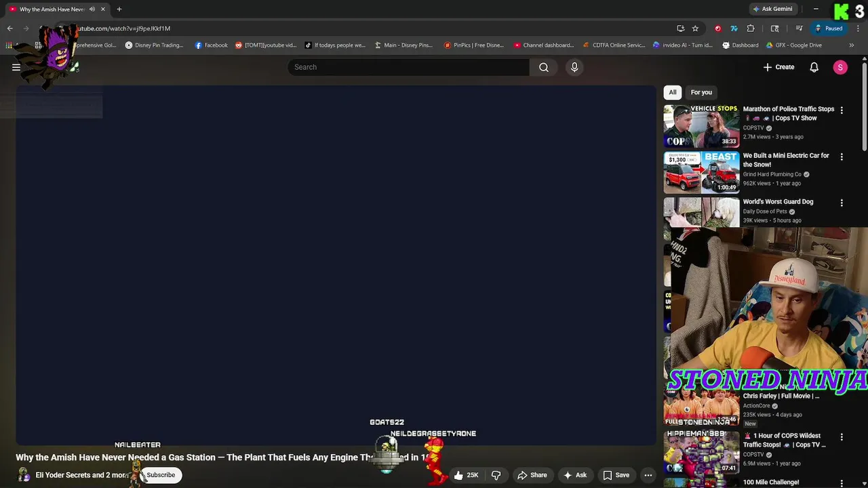Click the red extension icon in toolbar
The height and width of the screenshot is (488, 868).
click(x=717, y=28)
